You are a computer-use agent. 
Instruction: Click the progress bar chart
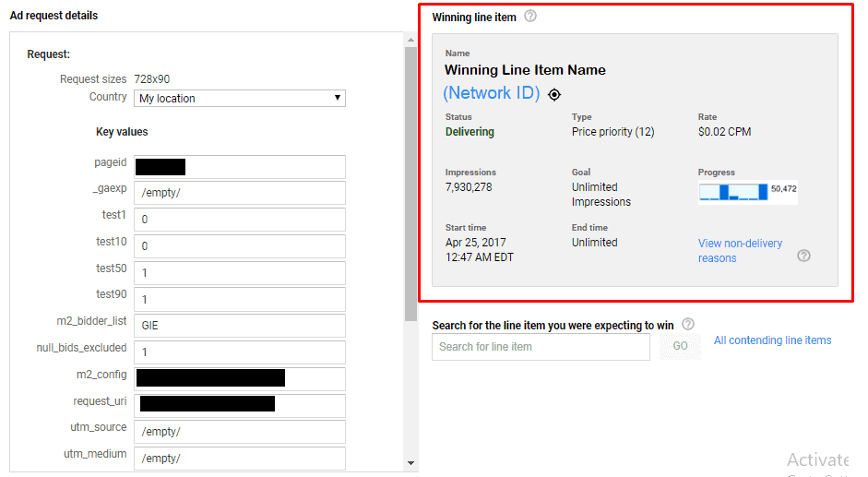pos(733,191)
